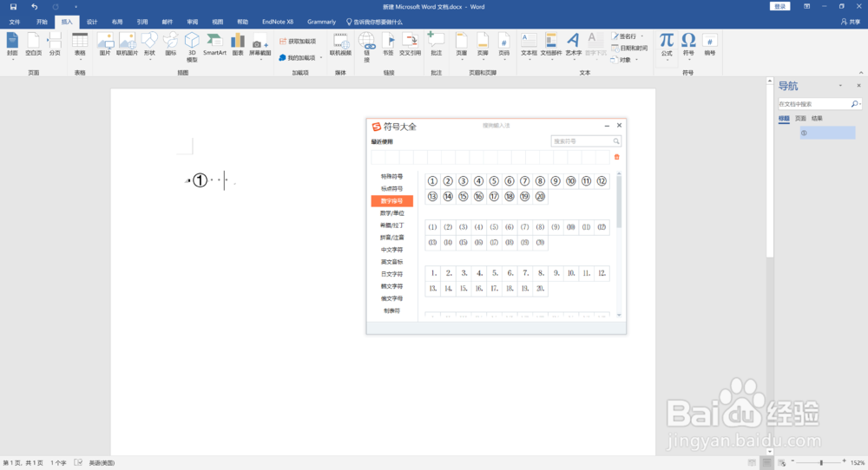Undo the last action
This screenshot has height=470, width=868.
pos(35,7)
